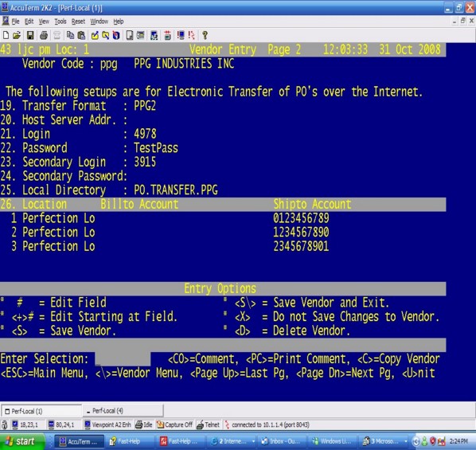Image resolution: width=476 pixels, height=450 pixels.
Task: Click the yellow download file transfer icon
Action: coord(105,35)
